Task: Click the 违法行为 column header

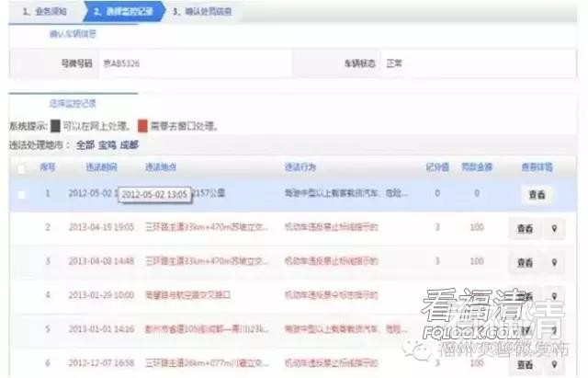Action: point(300,167)
